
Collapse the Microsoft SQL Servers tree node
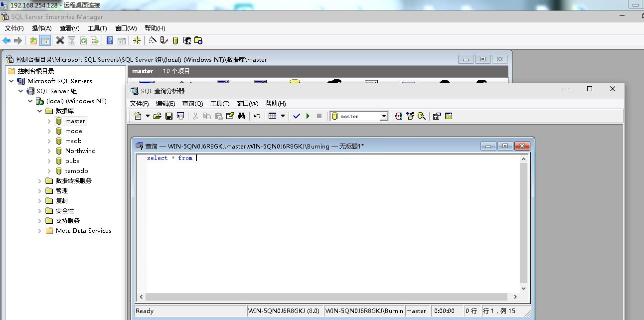[x=11, y=81]
